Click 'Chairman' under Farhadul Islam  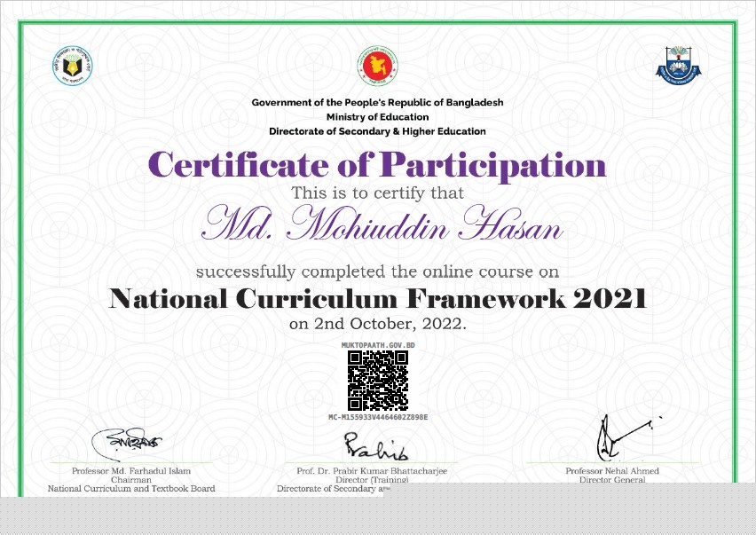coord(131,480)
